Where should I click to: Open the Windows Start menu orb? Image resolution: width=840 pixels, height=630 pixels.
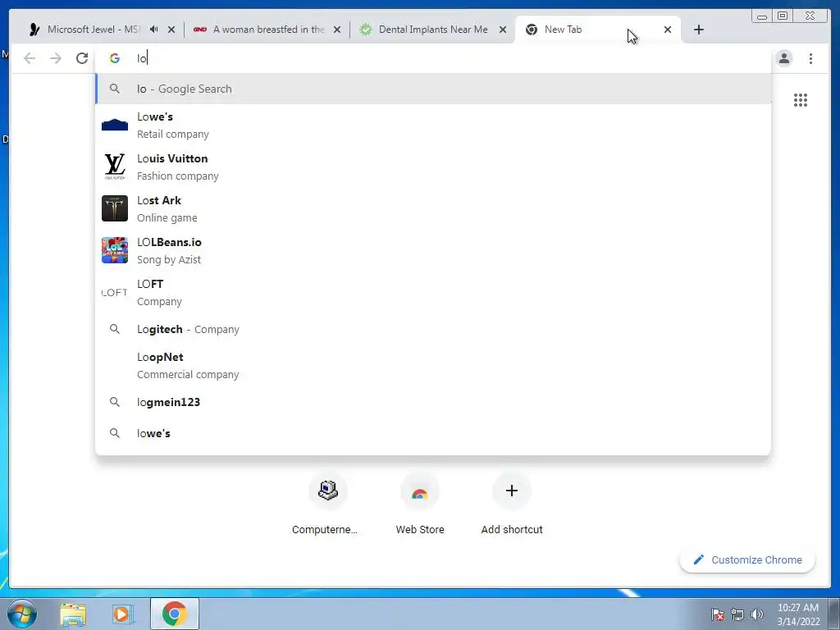[22, 614]
